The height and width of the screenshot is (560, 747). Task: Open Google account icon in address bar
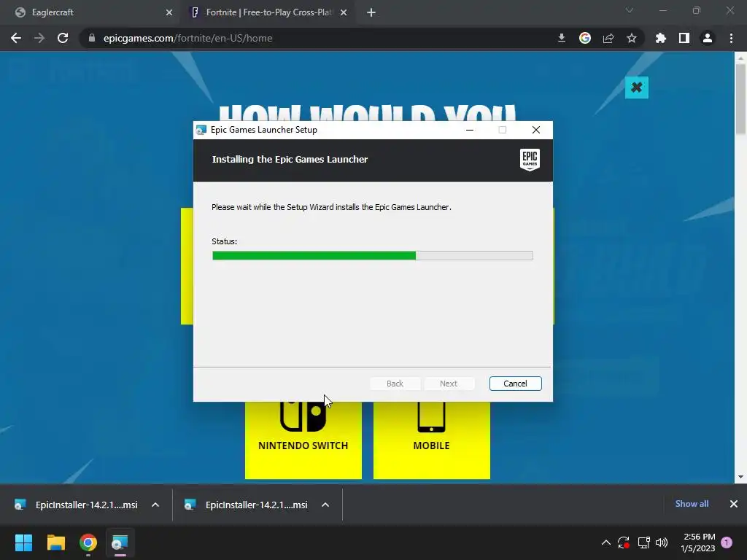(585, 38)
